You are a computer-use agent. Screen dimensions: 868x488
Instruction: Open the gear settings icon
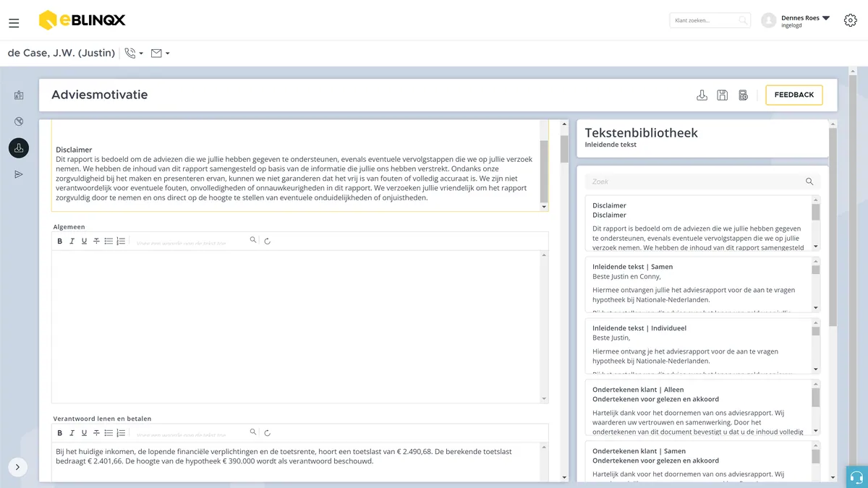coord(851,20)
